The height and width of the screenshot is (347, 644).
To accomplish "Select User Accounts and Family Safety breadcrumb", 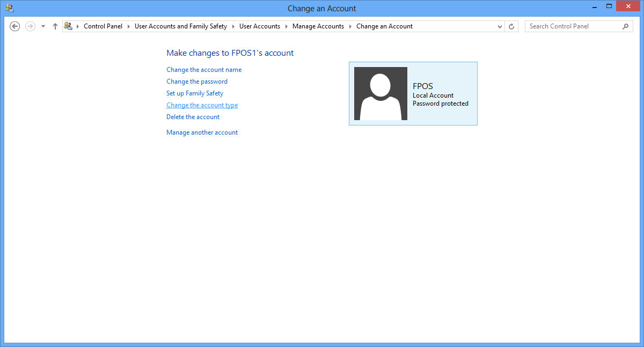I will point(181,26).
